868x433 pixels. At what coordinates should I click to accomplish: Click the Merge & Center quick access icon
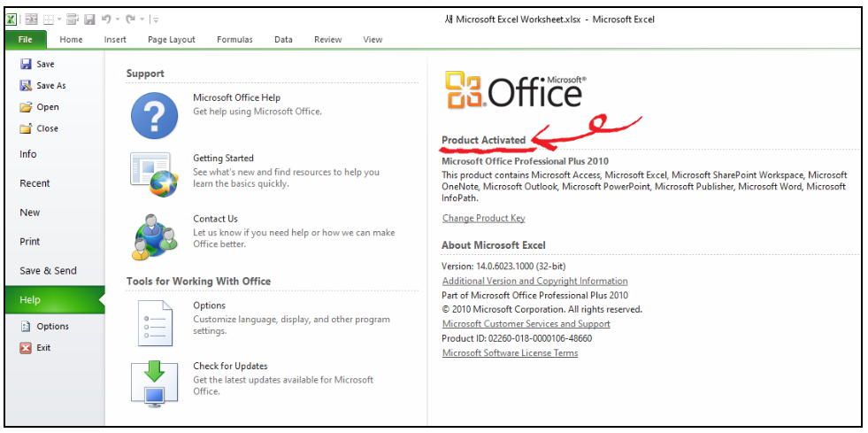pyautogui.click(x=31, y=19)
